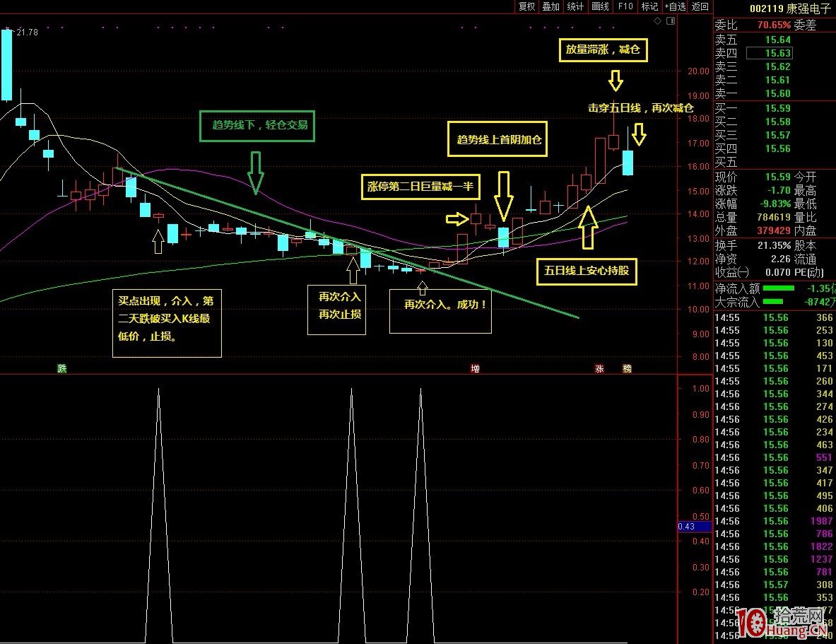Click the diamond icon above chart
The height and width of the screenshot is (644, 836).
click(x=658, y=21)
